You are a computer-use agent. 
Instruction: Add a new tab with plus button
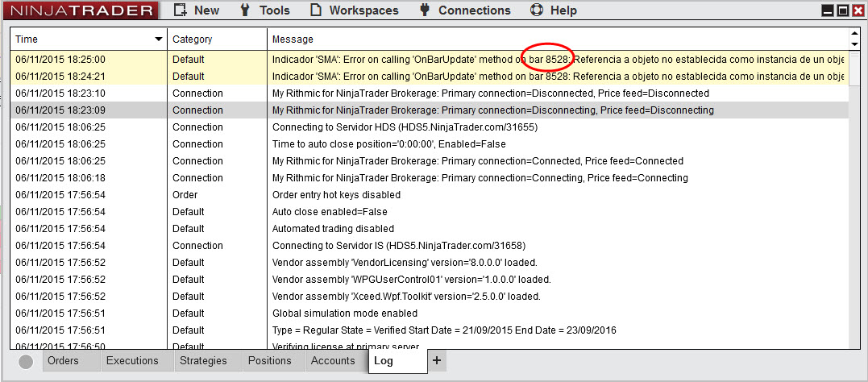(x=437, y=361)
